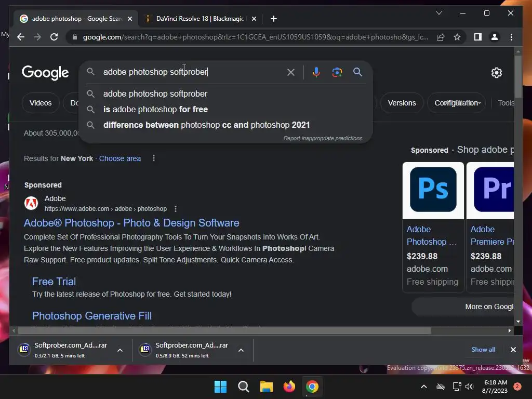Viewport: 532px width, 399px height.
Task: Click the Chrome forward arrow
Action: [37, 37]
